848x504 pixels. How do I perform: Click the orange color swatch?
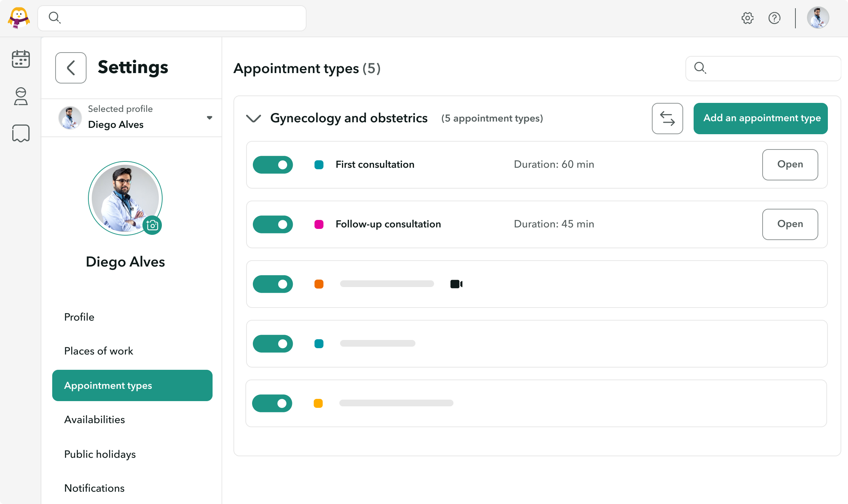pyautogui.click(x=319, y=284)
